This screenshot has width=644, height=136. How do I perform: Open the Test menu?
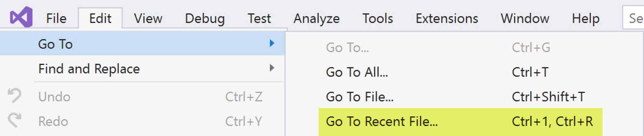(x=259, y=19)
